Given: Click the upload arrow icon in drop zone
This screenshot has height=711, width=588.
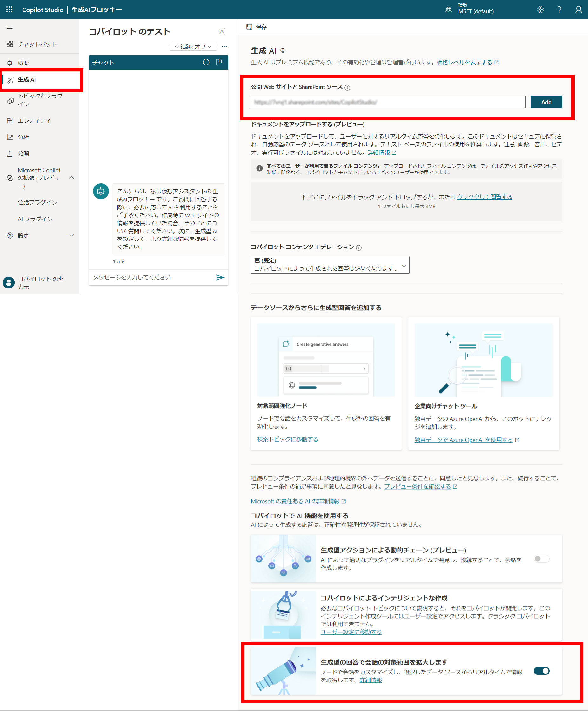Looking at the screenshot, I should click(303, 197).
